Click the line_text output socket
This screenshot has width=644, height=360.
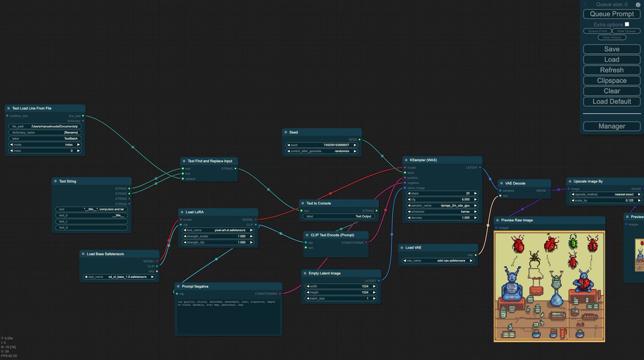tap(83, 116)
